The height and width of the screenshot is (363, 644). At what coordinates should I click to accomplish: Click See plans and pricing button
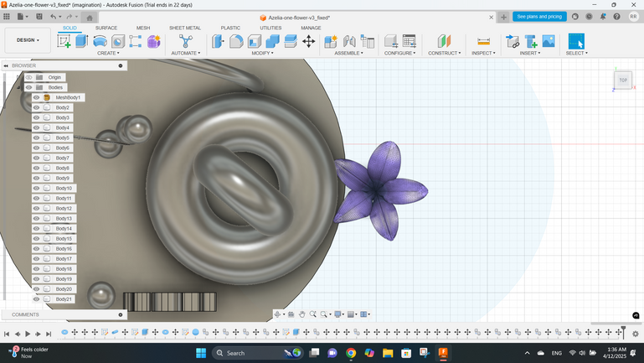[538, 17]
